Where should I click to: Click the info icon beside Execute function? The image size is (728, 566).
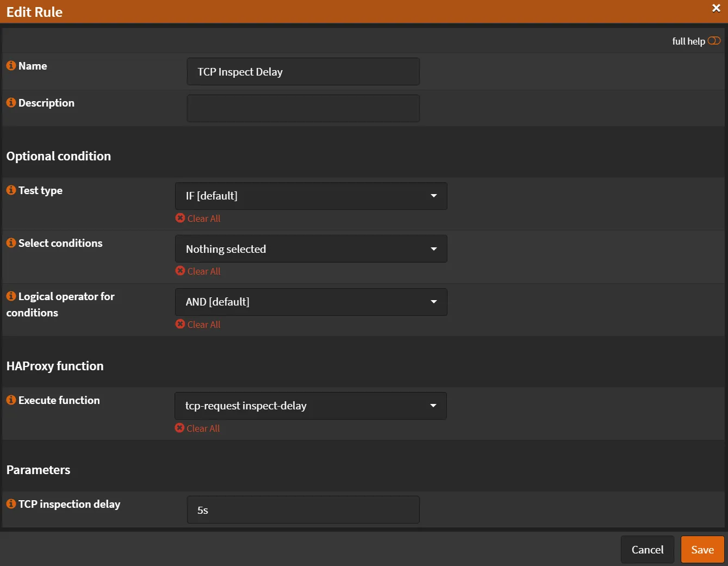coord(11,400)
